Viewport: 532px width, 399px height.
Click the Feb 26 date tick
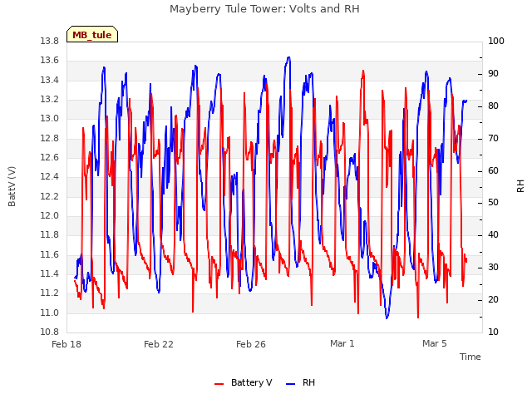(x=251, y=344)
